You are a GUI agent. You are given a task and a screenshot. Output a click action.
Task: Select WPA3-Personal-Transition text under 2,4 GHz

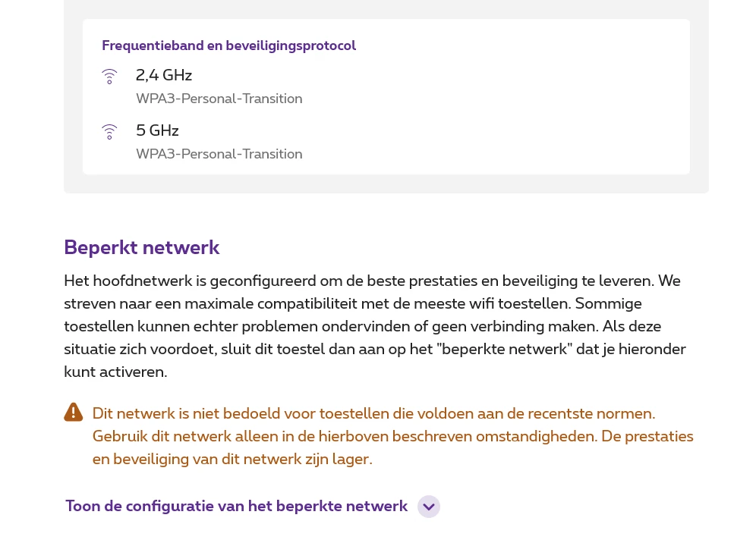pos(219,99)
